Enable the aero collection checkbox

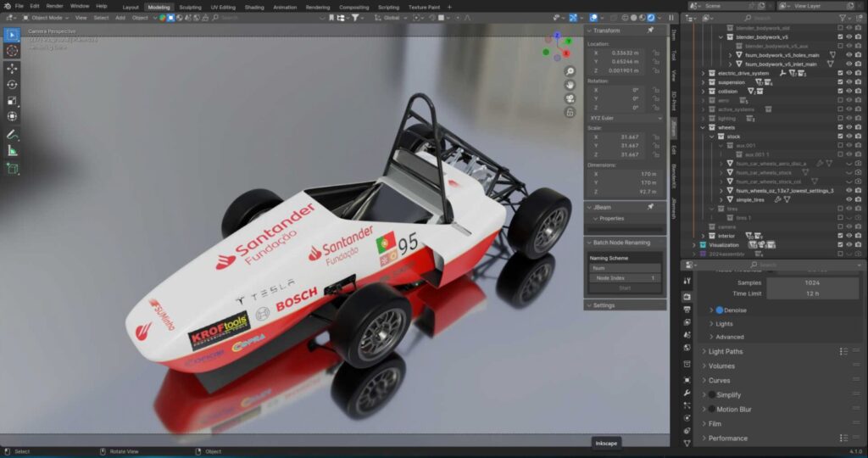pos(840,100)
